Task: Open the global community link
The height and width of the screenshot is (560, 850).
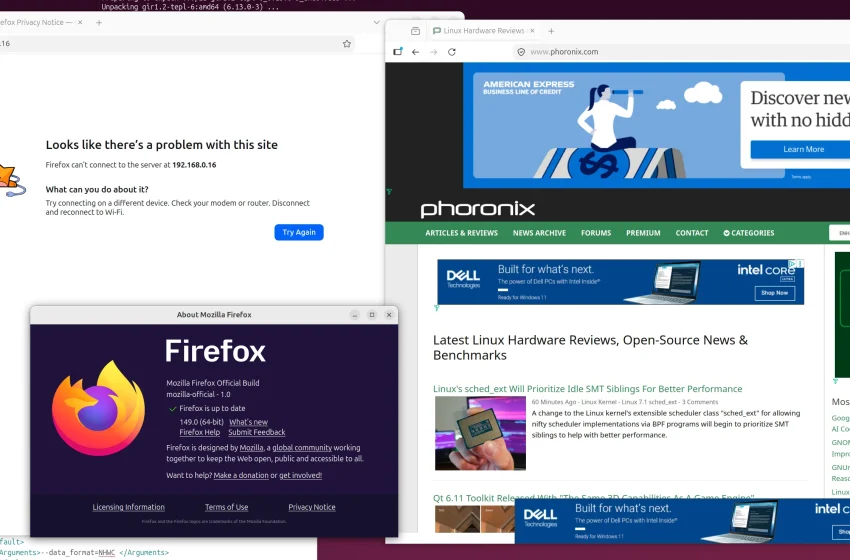Action: (302, 448)
